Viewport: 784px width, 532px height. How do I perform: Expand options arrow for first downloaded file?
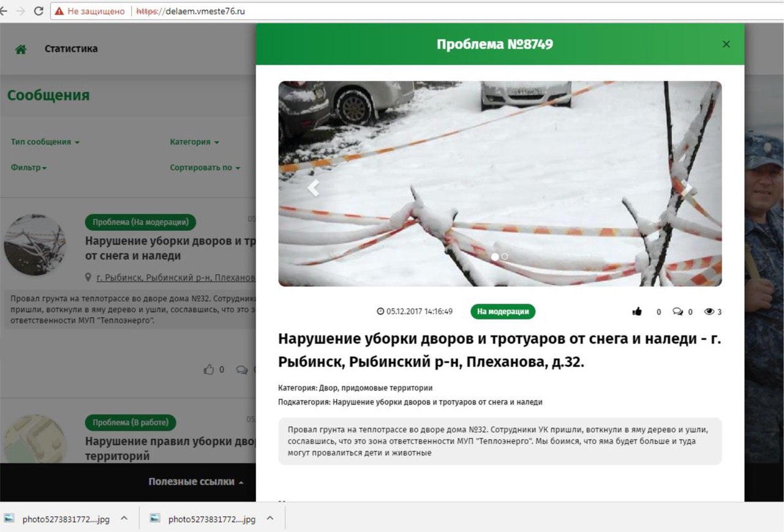tap(124, 519)
